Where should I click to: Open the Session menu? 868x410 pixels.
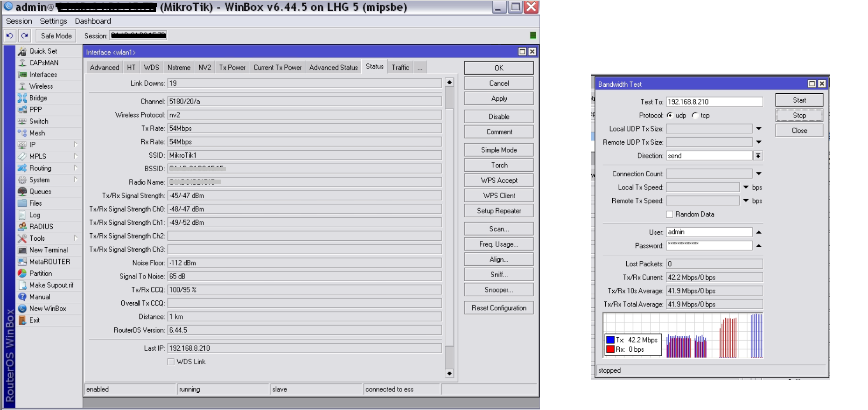19,21
